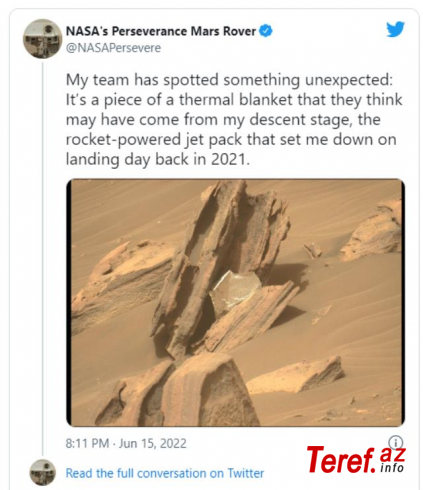Follow 'Read the full conversation on Twitter'
Viewport: 423px width, 490px height.
click(x=165, y=473)
